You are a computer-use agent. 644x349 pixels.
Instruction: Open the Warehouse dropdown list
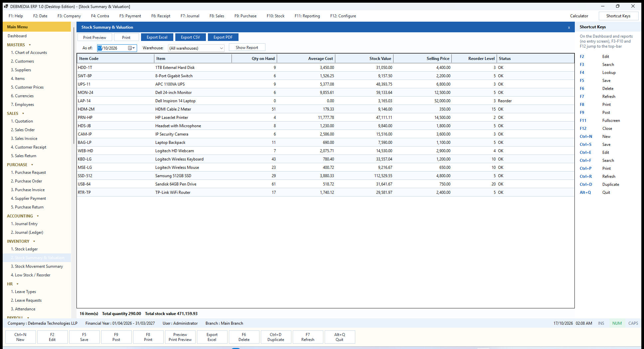[x=221, y=48]
